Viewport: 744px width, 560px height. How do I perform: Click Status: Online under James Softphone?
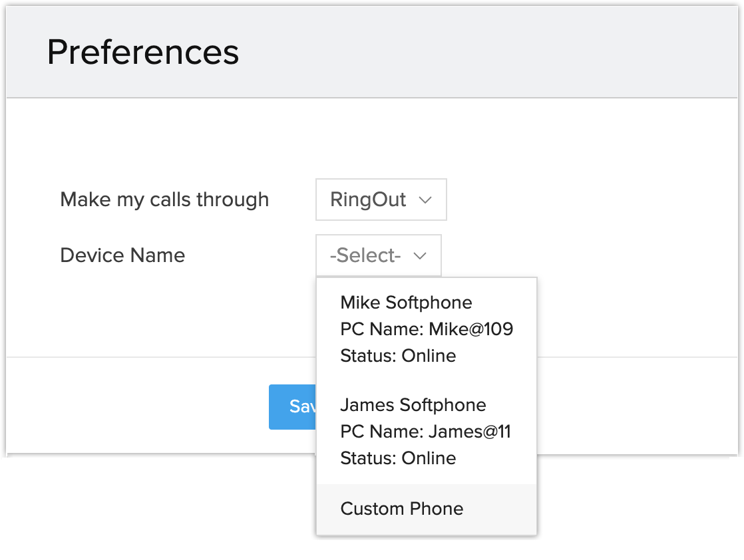[398, 458]
